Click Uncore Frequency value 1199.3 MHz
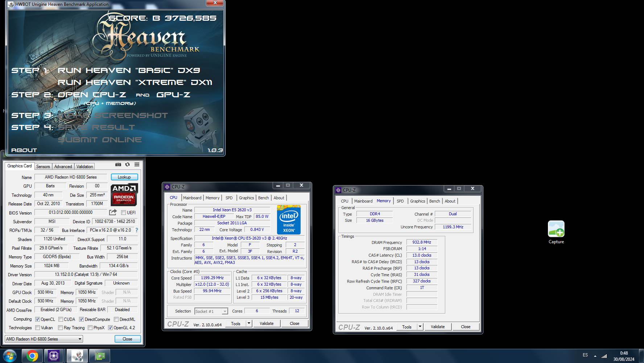Viewport: 644px width, 363px height. (x=453, y=227)
